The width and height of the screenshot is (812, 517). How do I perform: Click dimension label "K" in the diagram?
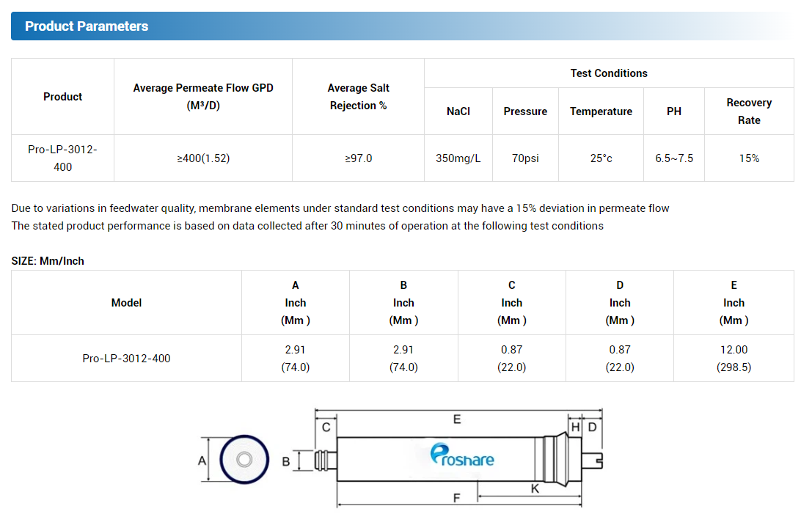[535, 488]
